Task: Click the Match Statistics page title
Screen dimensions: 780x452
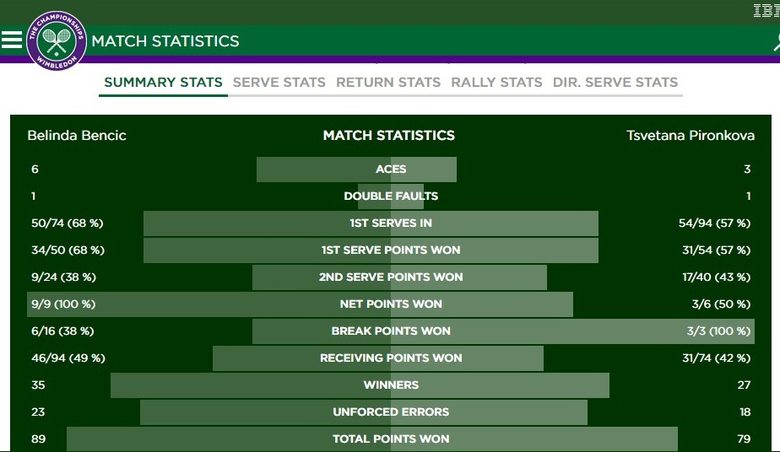Action: point(165,41)
